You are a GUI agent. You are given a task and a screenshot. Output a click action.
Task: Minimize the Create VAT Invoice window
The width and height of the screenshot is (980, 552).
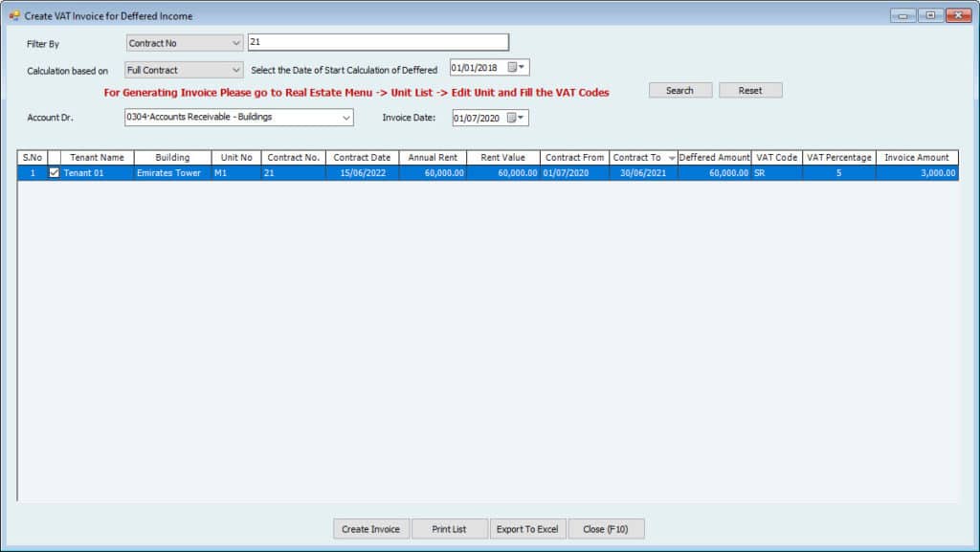coord(902,15)
